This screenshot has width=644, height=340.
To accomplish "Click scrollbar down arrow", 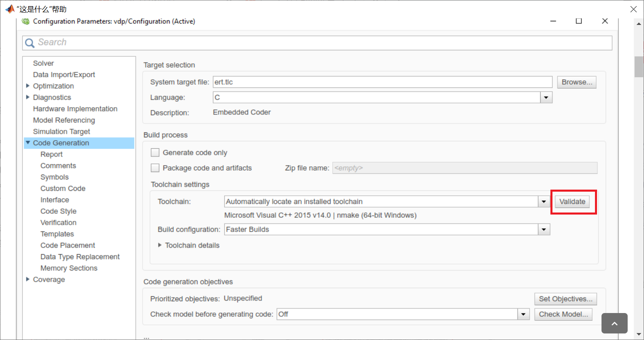I will [x=639, y=335].
